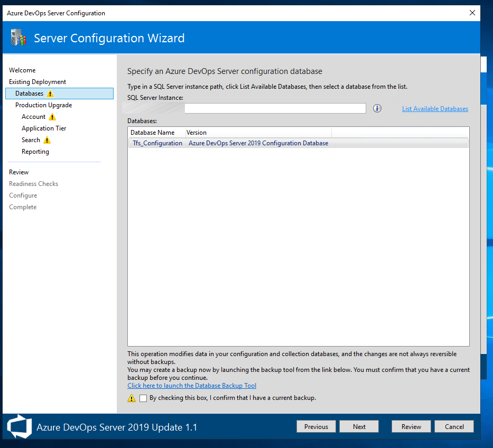Open the Application Tier step
The height and width of the screenshot is (448, 493).
pyautogui.click(x=44, y=128)
